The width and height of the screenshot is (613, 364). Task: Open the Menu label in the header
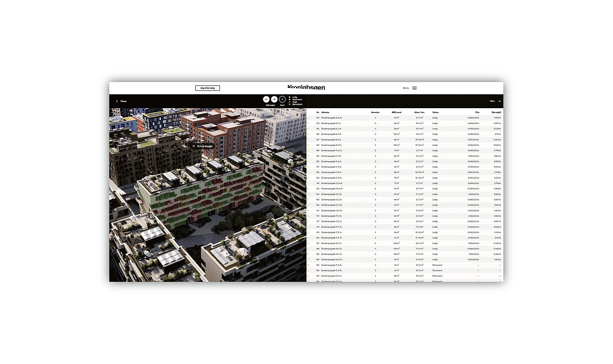coord(406,88)
